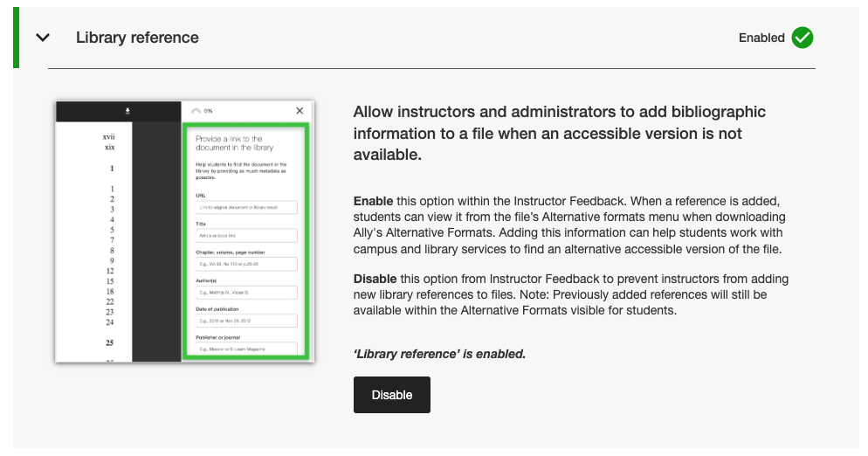Click the Author(s) input field
This screenshot has height=456, width=868.
point(246,292)
